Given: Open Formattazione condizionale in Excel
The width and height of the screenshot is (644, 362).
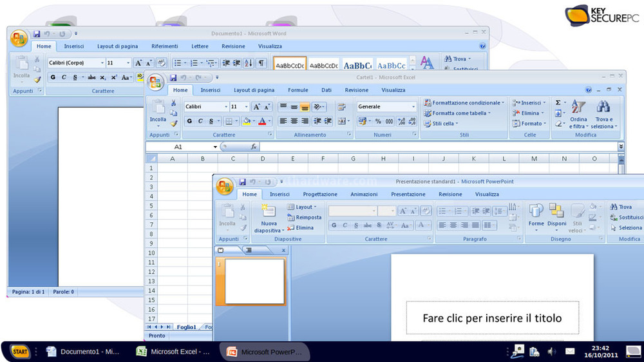Looking at the screenshot, I should tap(464, 102).
